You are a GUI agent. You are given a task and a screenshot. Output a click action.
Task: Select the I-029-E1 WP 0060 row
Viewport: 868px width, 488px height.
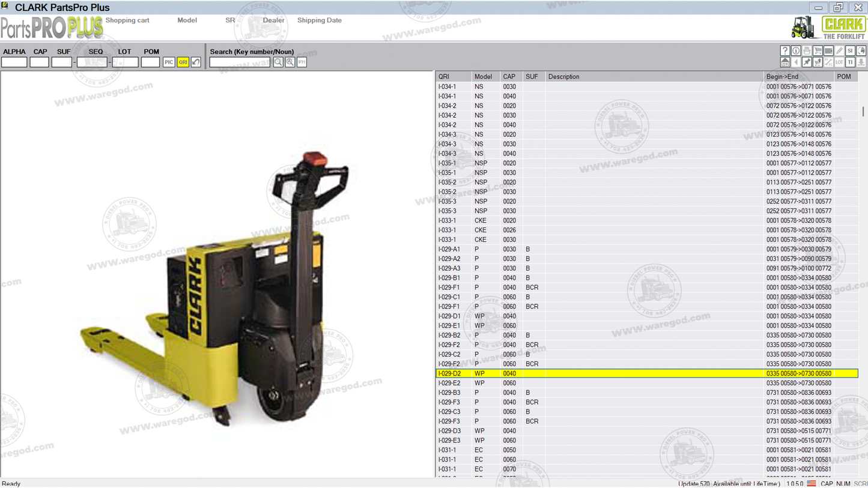647,325
